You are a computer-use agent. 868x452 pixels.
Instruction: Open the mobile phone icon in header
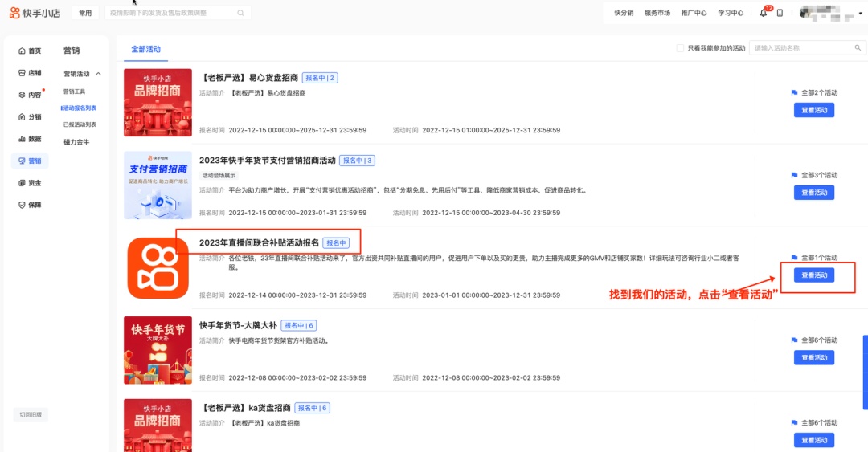[780, 13]
